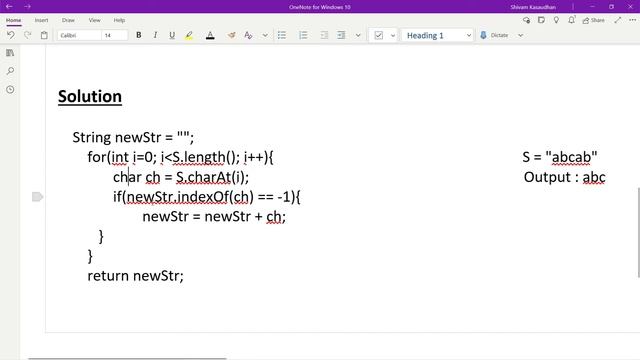This screenshot has height=360, width=640.
Task: Open the search pane
Action: [x=10, y=71]
